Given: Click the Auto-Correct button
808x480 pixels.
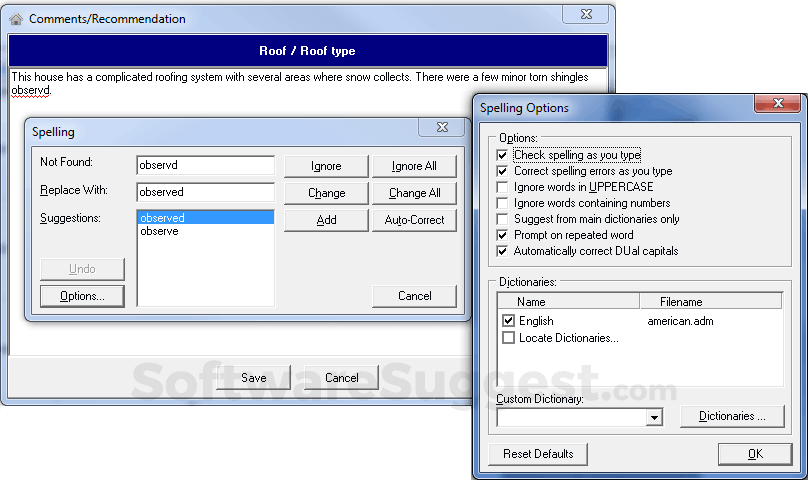Looking at the screenshot, I should [x=414, y=220].
